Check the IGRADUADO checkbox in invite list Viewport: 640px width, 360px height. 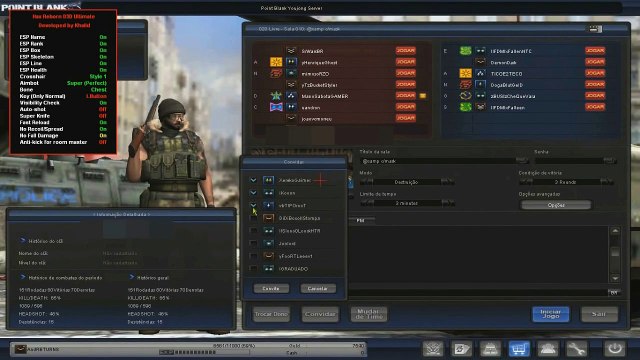(x=253, y=269)
